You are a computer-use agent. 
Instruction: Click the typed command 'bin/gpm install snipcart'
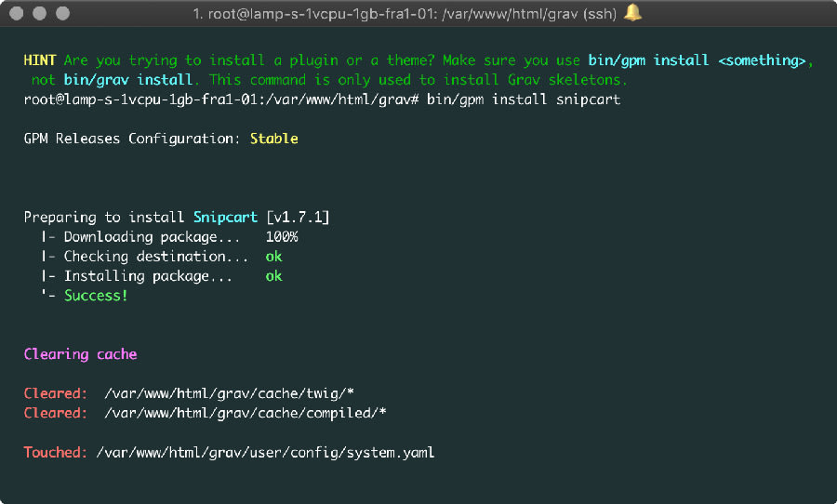[523, 99]
